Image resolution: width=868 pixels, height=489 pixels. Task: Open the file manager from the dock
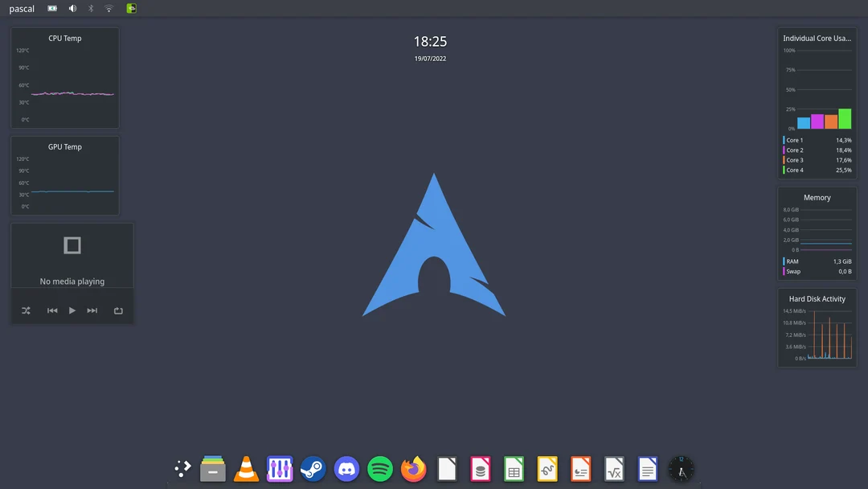[x=212, y=469]
